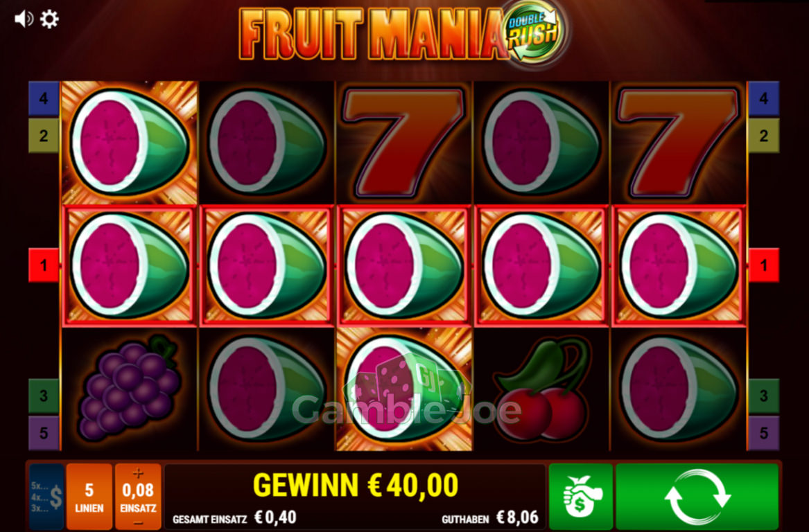Click the red 7 in the middle reel
The height and width of the screenshot is (532, 809).
[403, 142]
